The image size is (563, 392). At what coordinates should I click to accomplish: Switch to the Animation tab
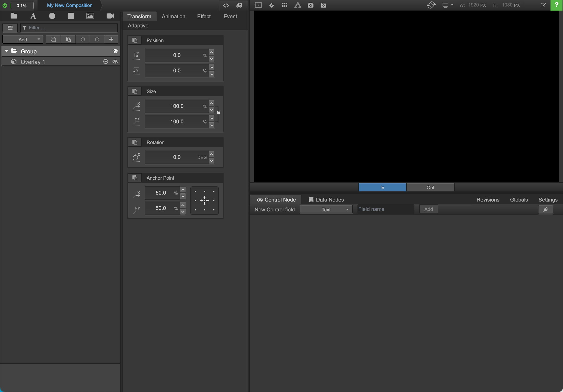[173, 16]
